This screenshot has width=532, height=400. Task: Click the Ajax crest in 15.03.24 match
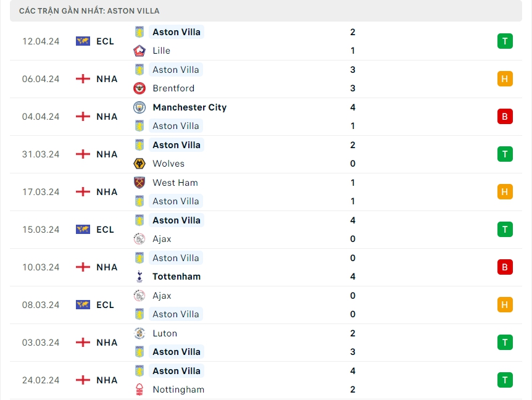pyautogui.click(x=139, y=239)
